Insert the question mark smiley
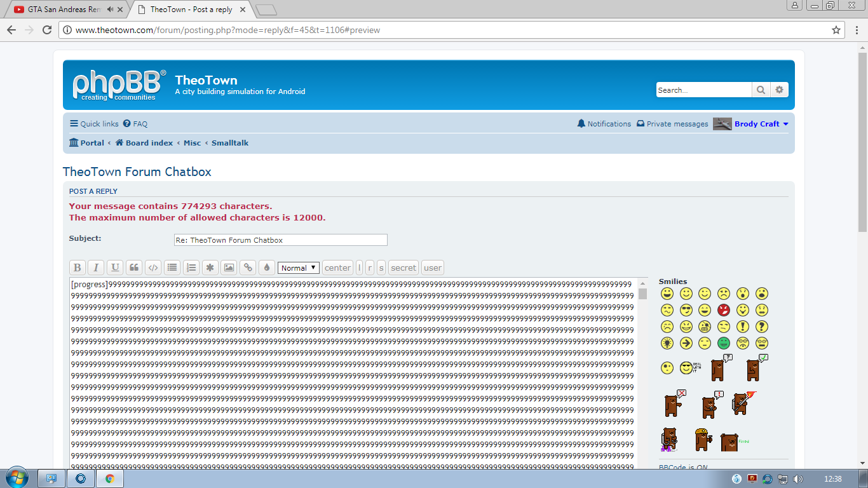The image size is (868, 488). 761,327
